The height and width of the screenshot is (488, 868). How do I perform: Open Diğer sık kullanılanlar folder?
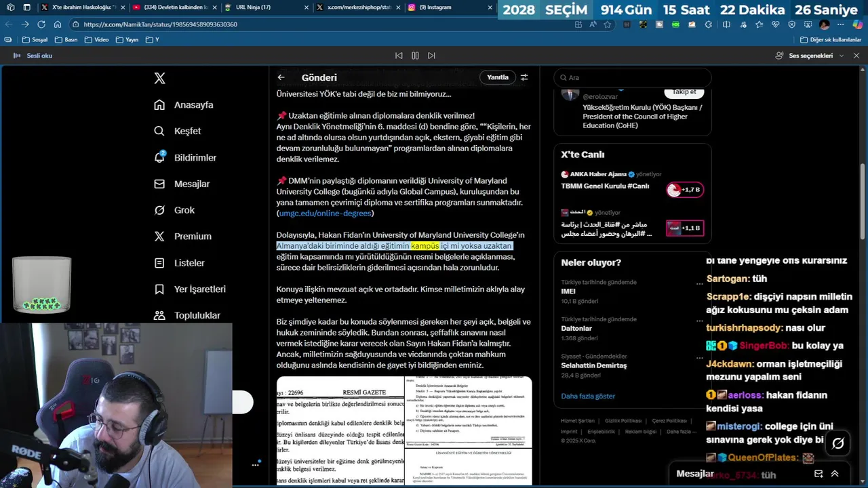pos(831,40)
